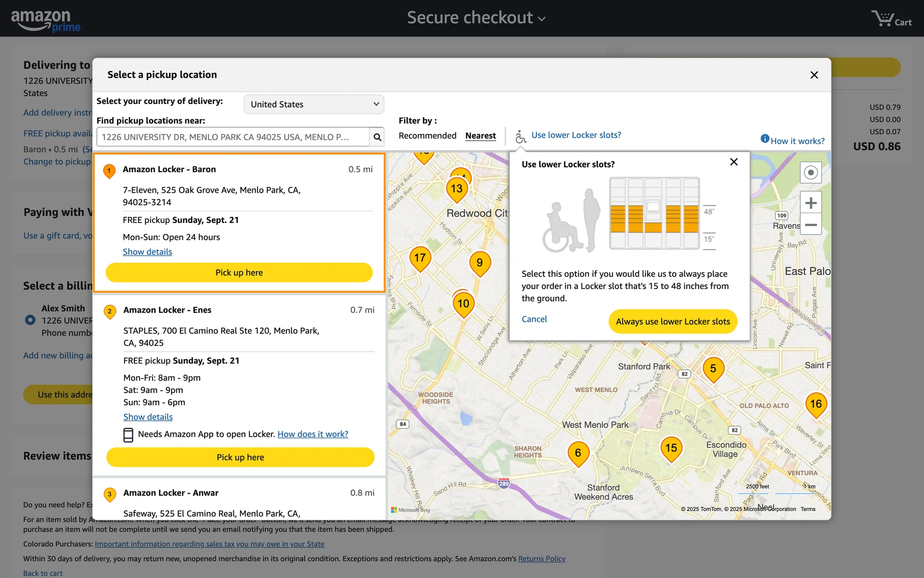Click the search magnifier icon next to address field
Screen dimensions: 924x578
(x=377, y=137)
